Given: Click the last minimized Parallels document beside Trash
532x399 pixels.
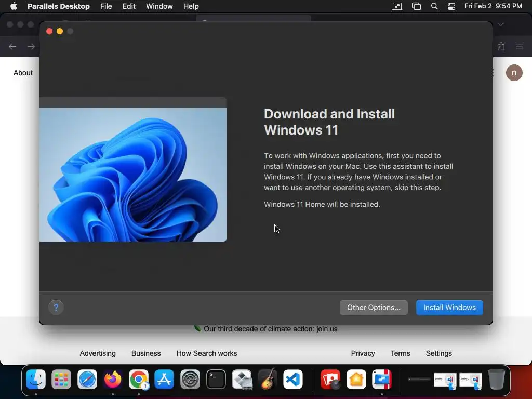Looking at the screenshot, I should pos(471,380).
